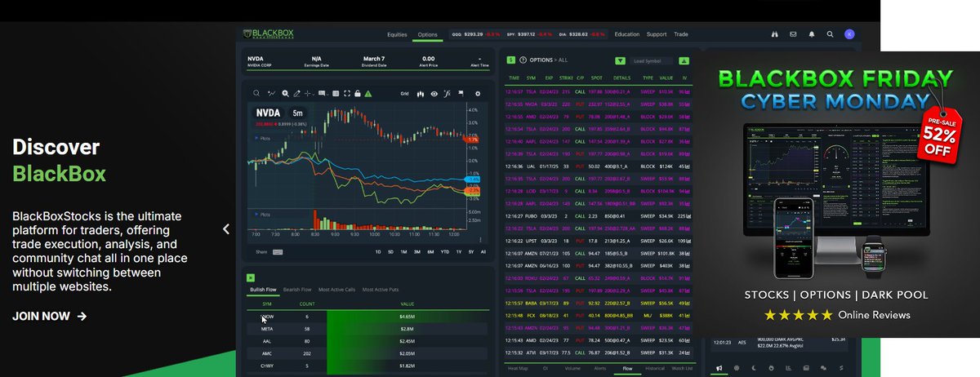980x377 pixels.
Task: Click the Load Symbol input field
Action: [x=651, y=60]
